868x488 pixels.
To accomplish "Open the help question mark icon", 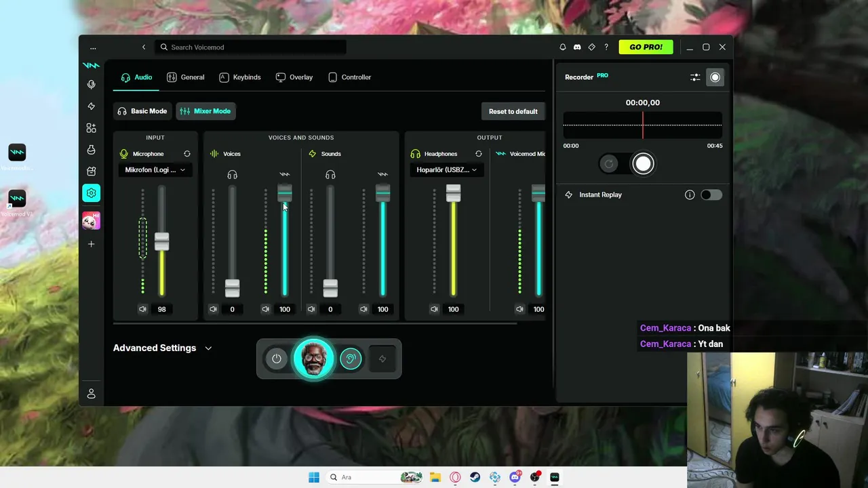I will point(606,47).
